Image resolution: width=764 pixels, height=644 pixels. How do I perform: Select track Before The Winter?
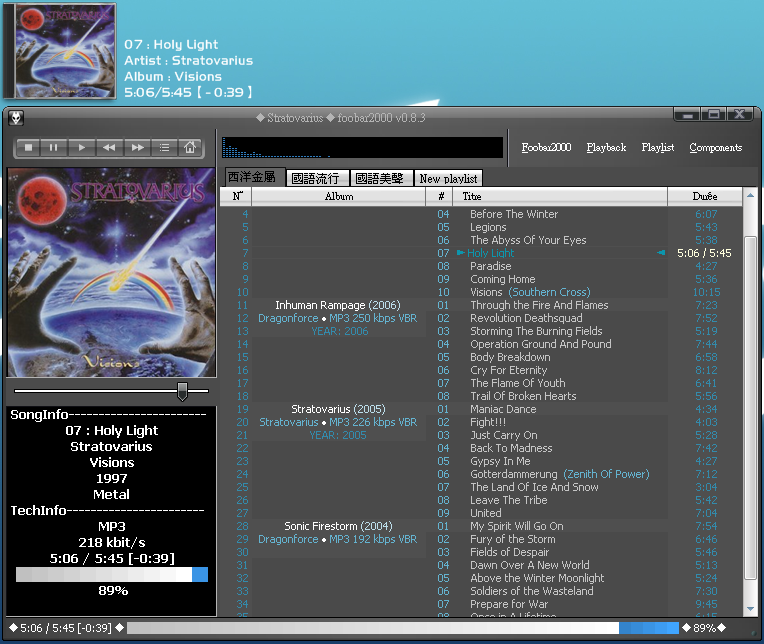point(514,214)
